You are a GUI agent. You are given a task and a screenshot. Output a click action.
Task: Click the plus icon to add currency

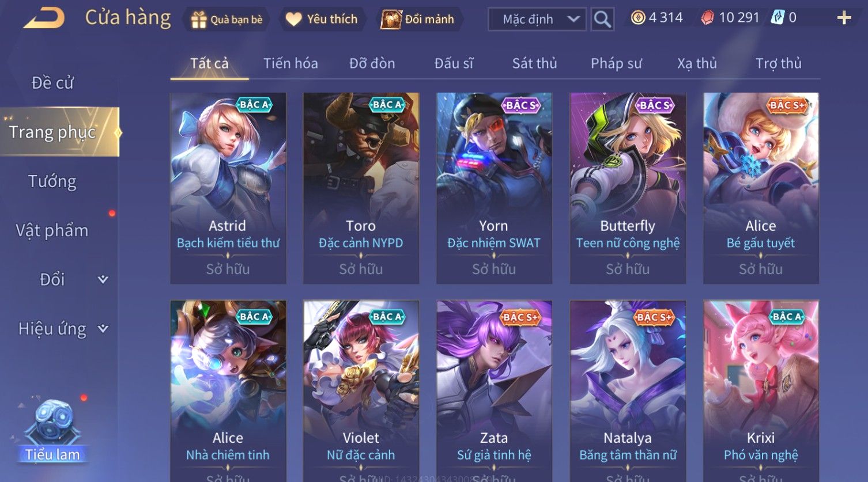click(x=844, y=18)
